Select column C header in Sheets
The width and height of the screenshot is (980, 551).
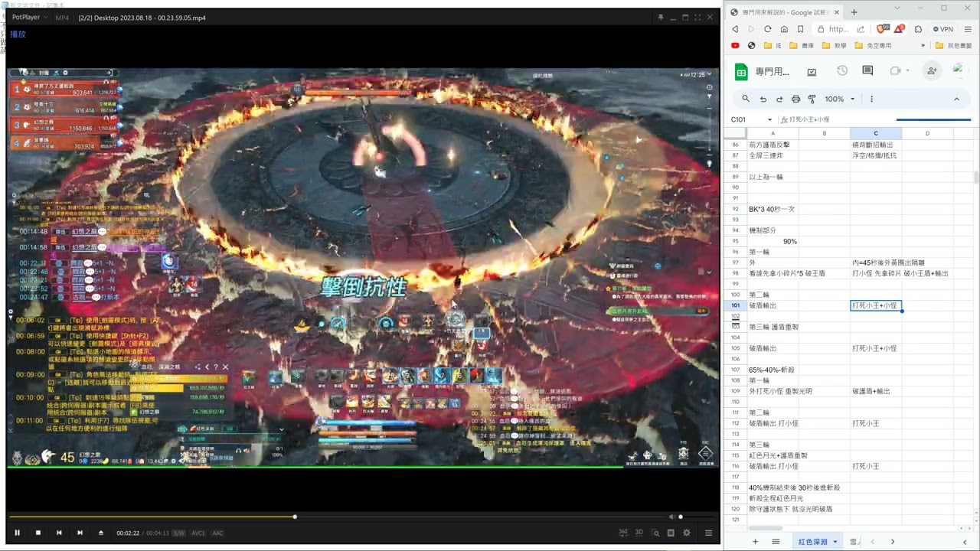click(x=876, y=133)
